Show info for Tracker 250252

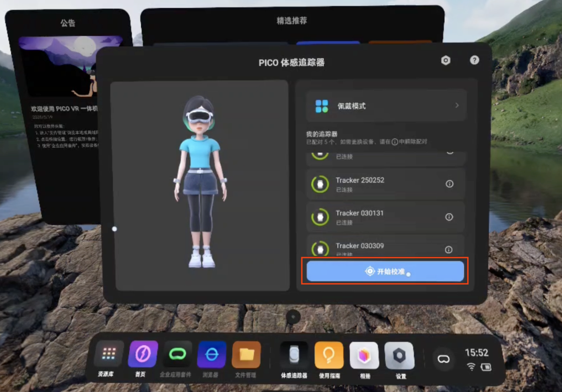(x=449, y=184)
